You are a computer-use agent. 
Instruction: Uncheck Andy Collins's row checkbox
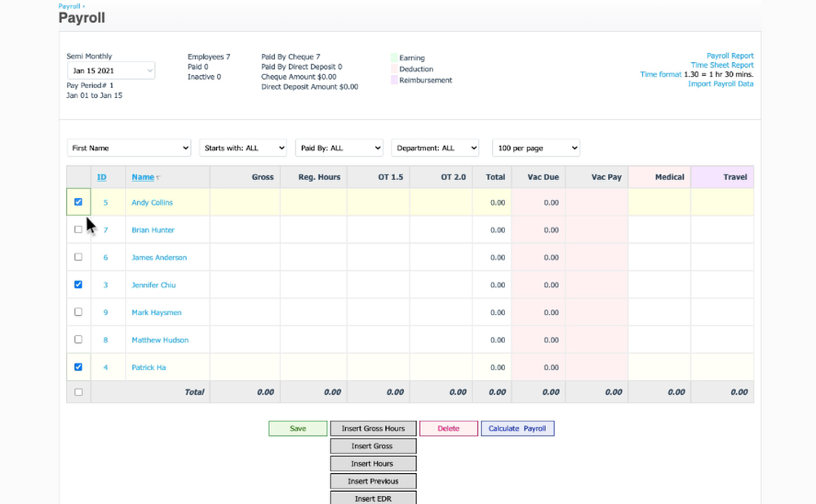[78, 201]
